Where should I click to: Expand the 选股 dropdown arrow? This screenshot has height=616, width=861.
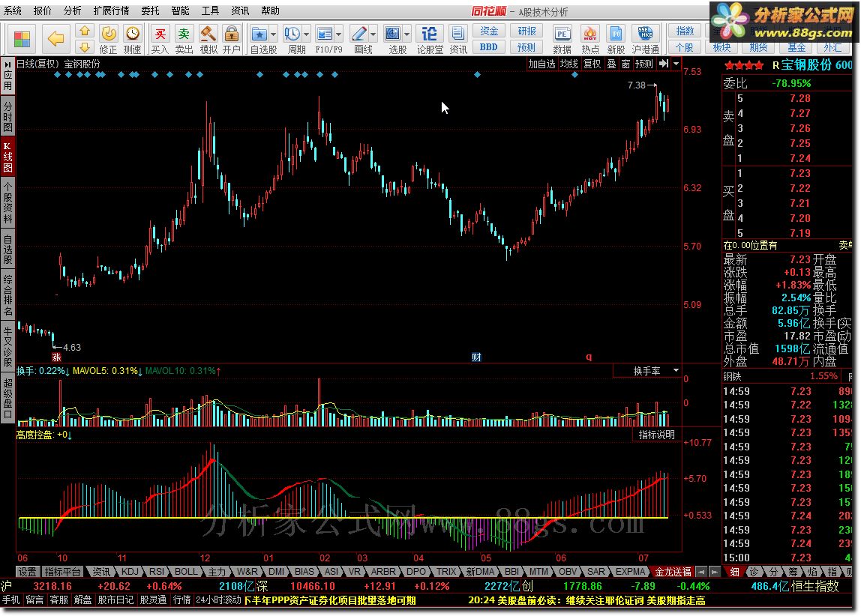point(407,34)
